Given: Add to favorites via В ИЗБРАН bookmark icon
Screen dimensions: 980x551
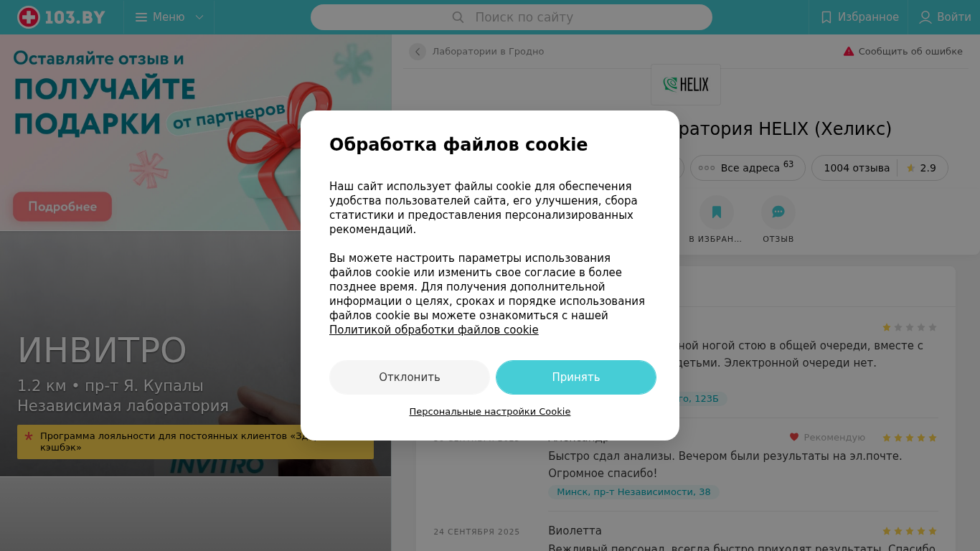Looking at the screenshot, I should [x=716, y=212].
